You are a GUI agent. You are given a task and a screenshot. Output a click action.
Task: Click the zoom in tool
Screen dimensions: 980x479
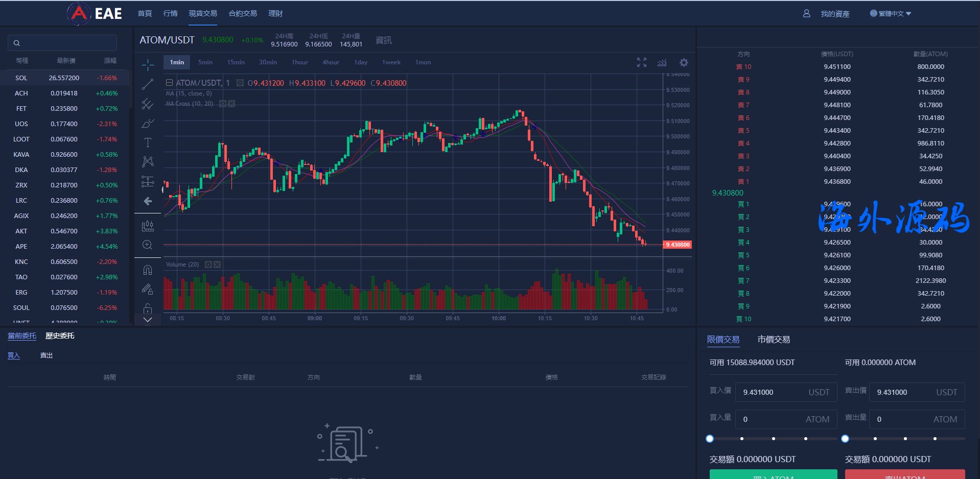148,245
